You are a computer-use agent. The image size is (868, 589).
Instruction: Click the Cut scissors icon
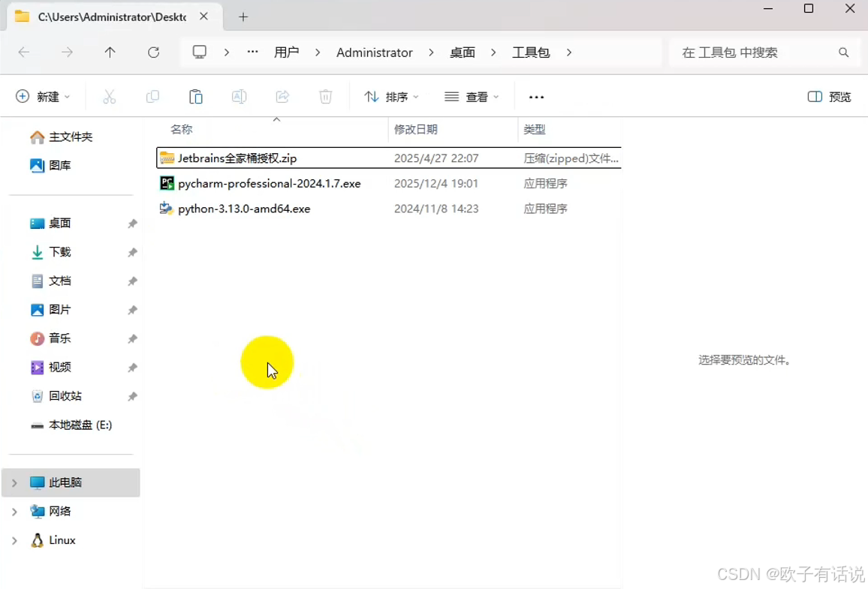tap(110, 97)
